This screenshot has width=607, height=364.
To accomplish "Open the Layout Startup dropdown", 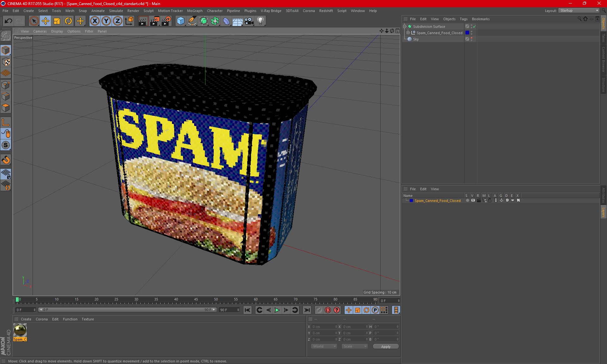I will 579,10.
